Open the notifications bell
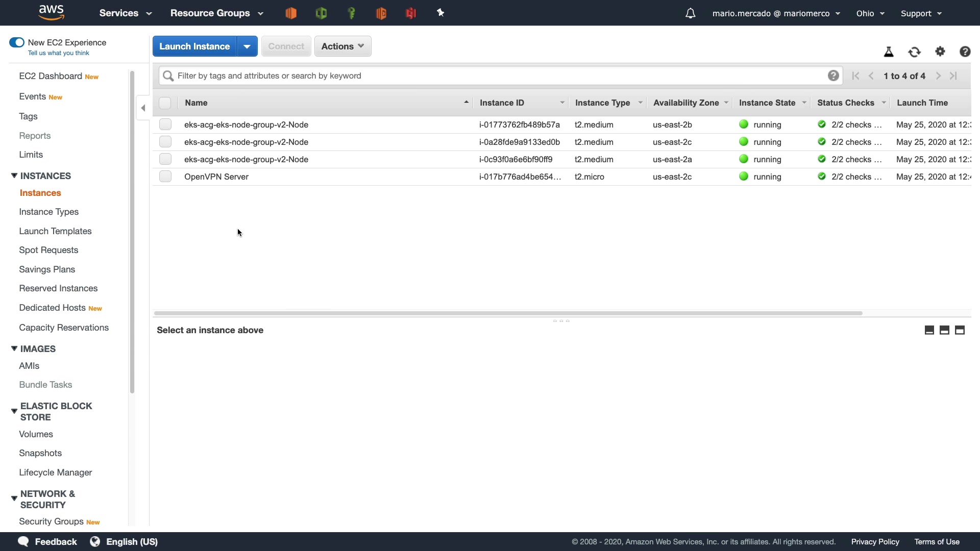 (690, 13)
